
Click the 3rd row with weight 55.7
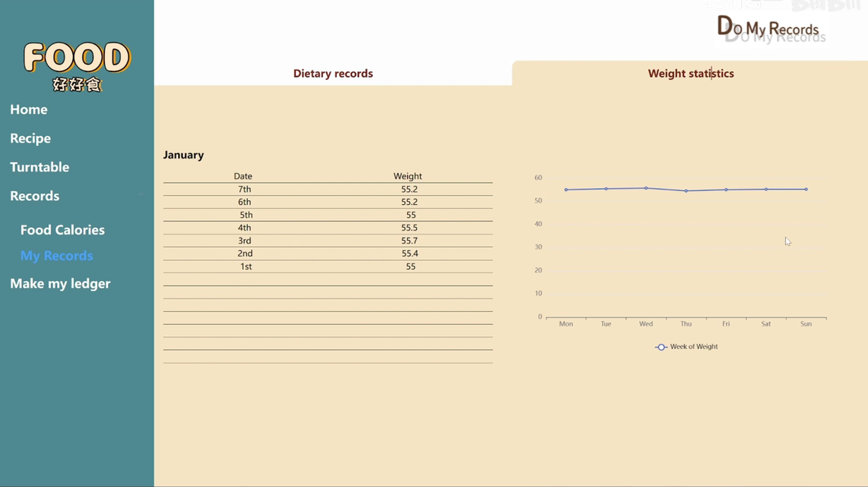tap(328, 241)
